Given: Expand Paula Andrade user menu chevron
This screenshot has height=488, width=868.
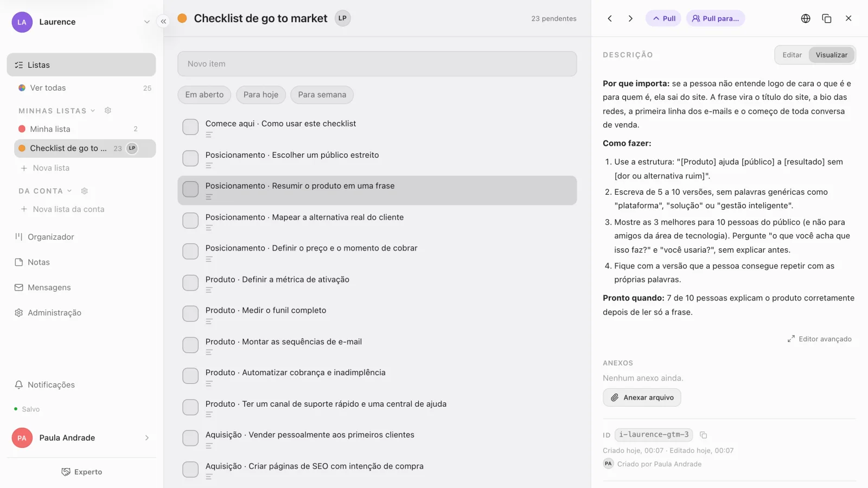Looking at the screenshot, I should click(x=146, y=438).
